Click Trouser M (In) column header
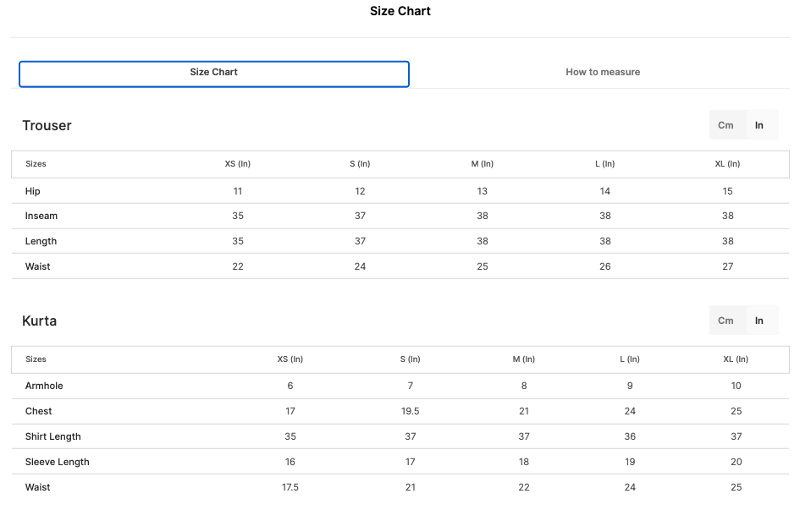The height and width of the screenshot is (532, 800). click(x=483, y=163)
